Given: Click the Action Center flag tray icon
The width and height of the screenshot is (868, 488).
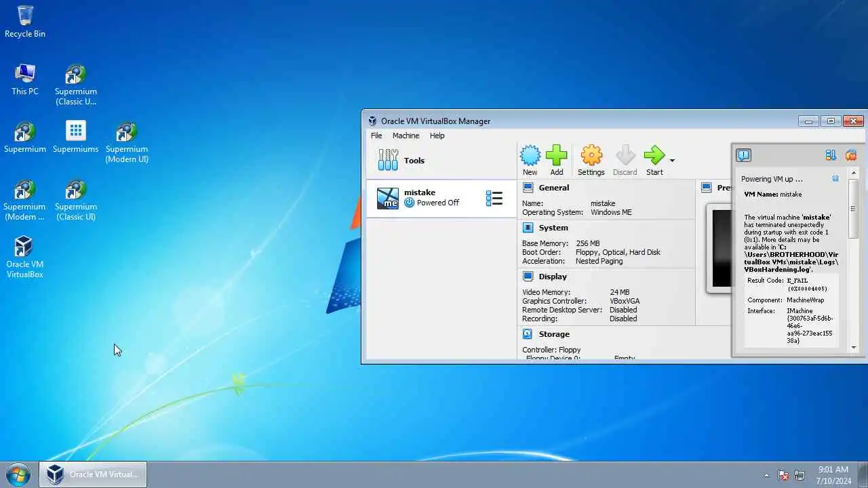Looking at the screenshot, I should coord(783,475).
